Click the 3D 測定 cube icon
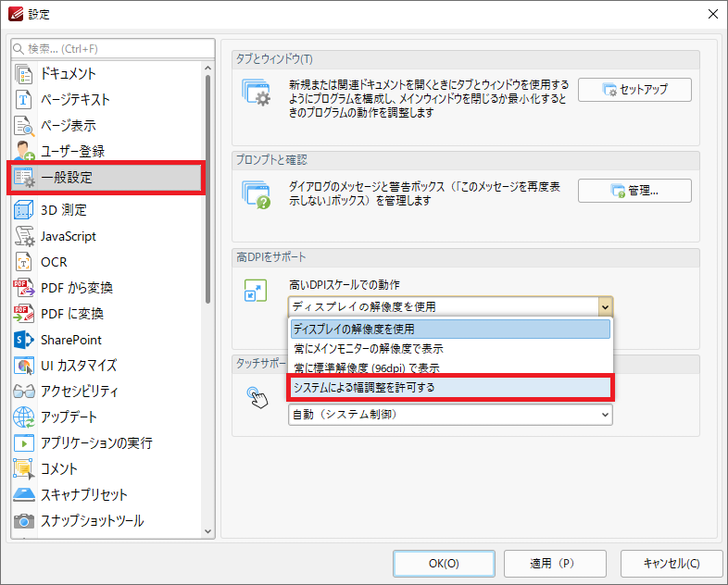This screenshot has width=728, height=585. 24,210
